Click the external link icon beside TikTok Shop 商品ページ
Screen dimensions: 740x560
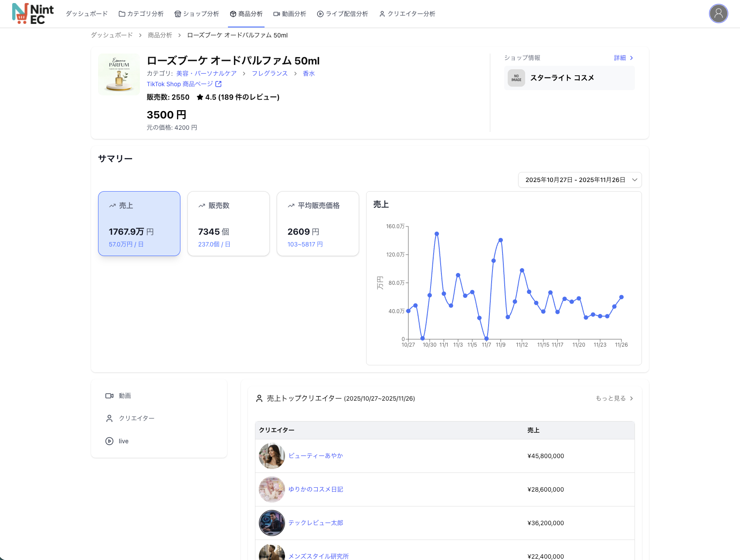(218, 84)
